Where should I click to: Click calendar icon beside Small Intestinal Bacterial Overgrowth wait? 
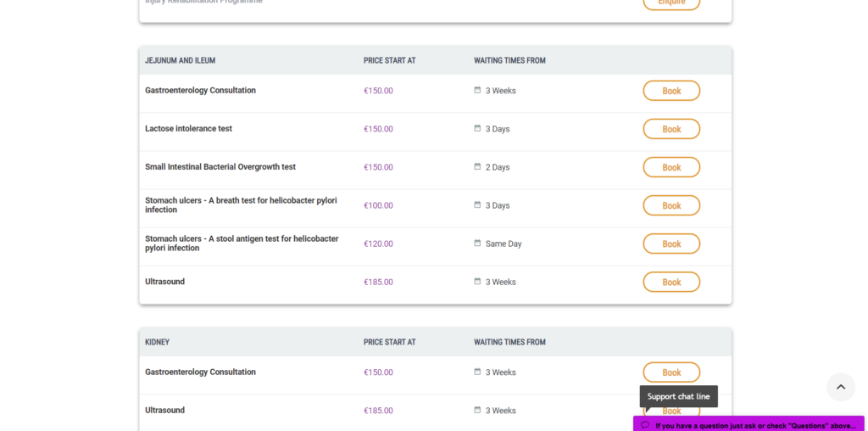click(x=477, y=166)
